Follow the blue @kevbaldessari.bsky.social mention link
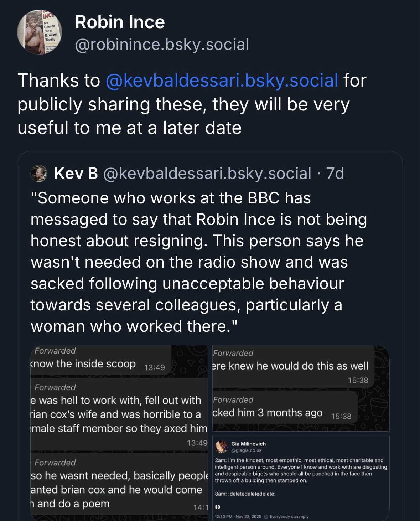The height and width of the screenshot is (521, 420). pyautogui.click(x=222, y=80)
